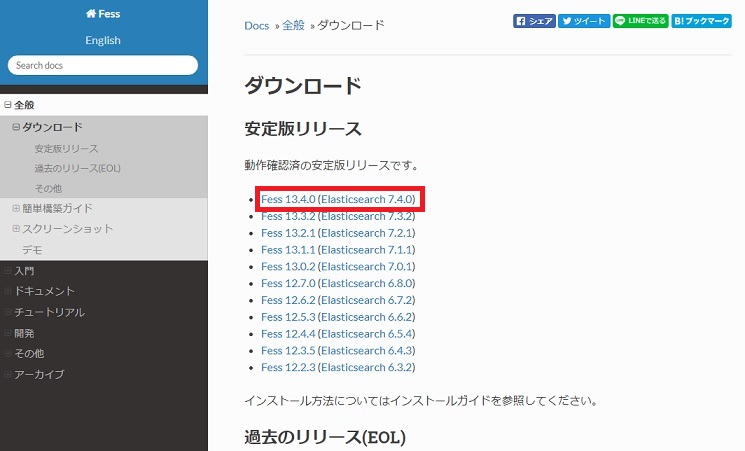
Task: Click the 過去のリリース(EOL) heading in content
Action: coord(325,437)
